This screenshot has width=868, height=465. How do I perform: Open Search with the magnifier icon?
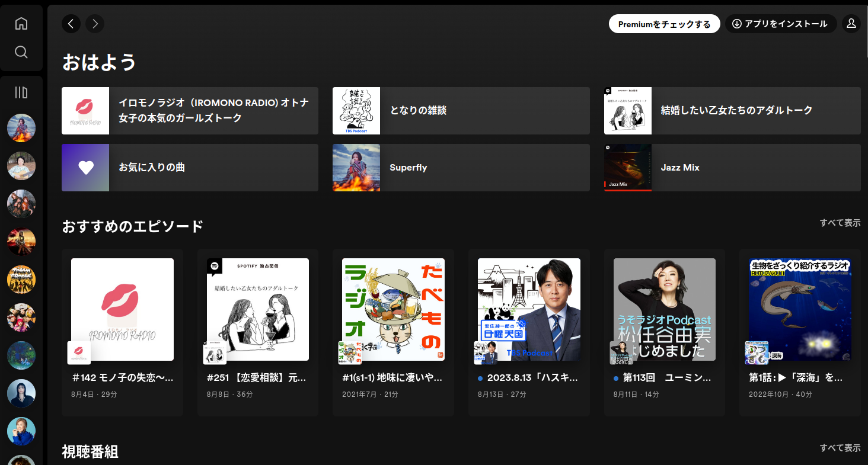[x=21, y=52]
